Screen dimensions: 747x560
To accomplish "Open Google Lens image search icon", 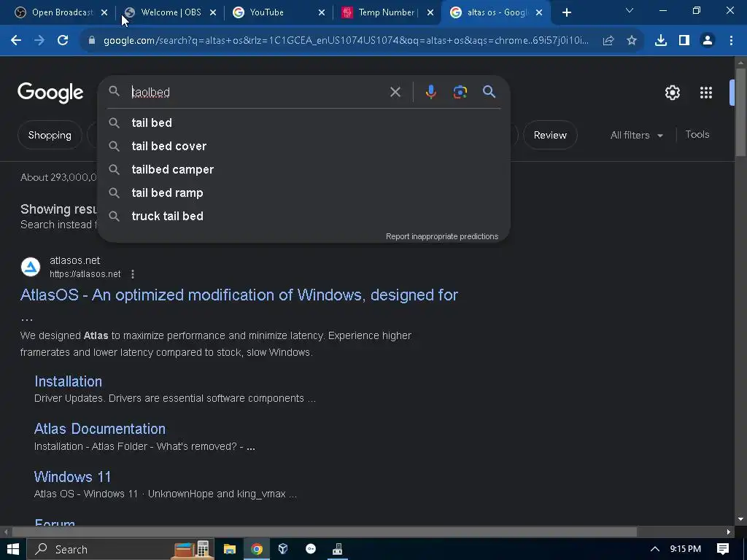I will [460, 92].
